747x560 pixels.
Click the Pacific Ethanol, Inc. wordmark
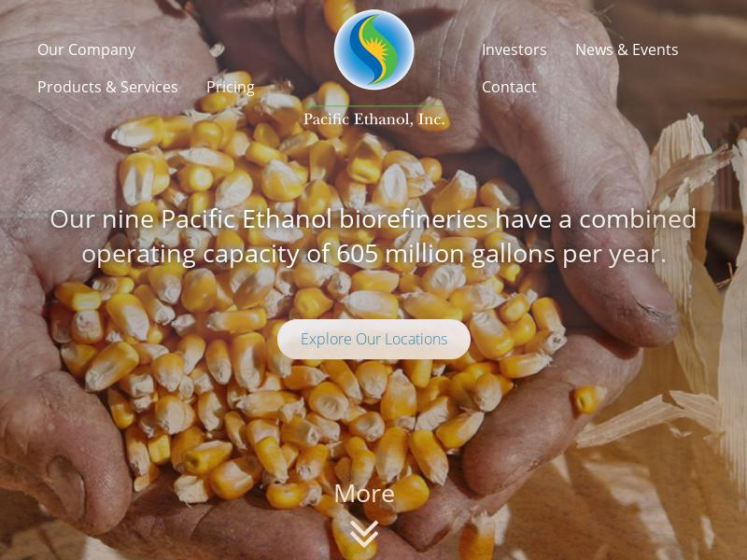[374, 119]
